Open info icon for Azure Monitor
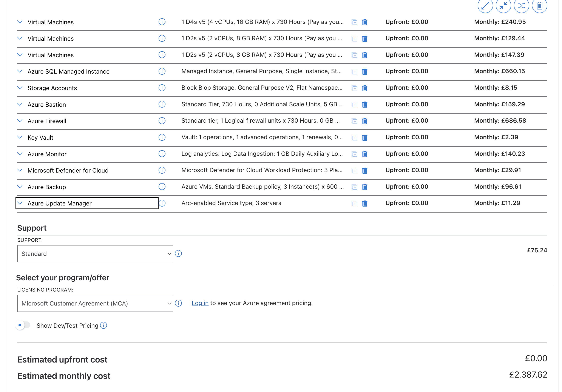The height and width of the screenshot is (392, 562). point(162,154)
